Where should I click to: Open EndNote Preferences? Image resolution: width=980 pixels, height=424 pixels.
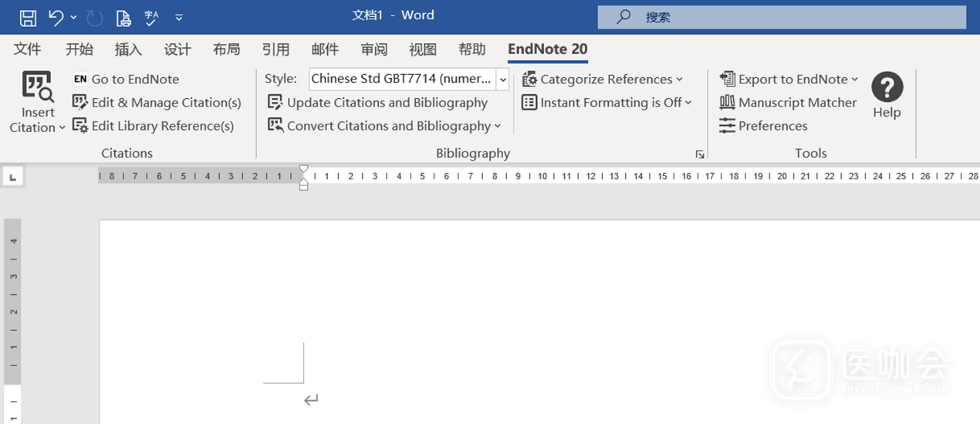point(763,126)
